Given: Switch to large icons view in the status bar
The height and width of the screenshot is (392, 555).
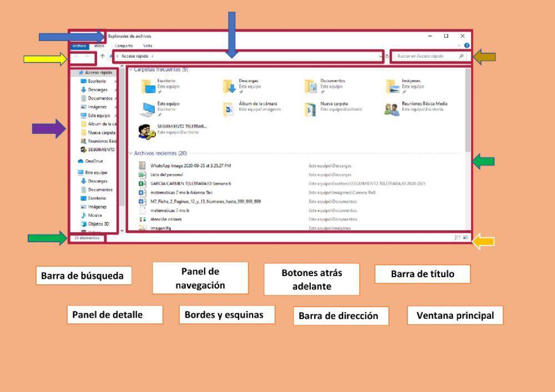Looking at the screenshot, I should pos(465,238).
